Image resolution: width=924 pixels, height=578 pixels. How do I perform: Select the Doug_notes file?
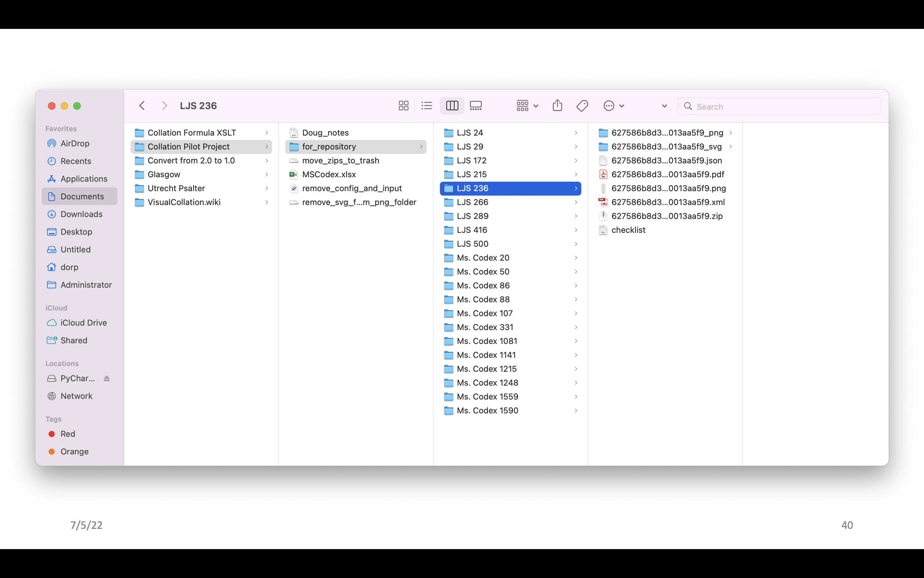[x=356, y=133]
